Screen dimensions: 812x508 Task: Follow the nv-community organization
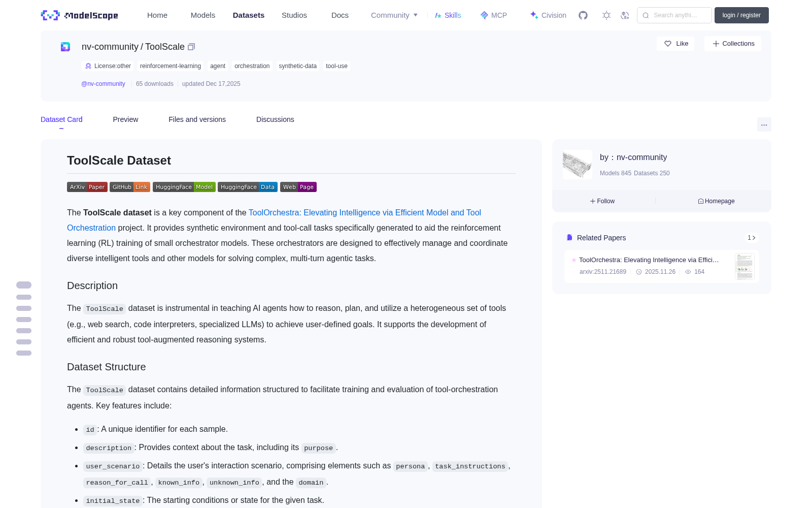(x=602, y=201)
